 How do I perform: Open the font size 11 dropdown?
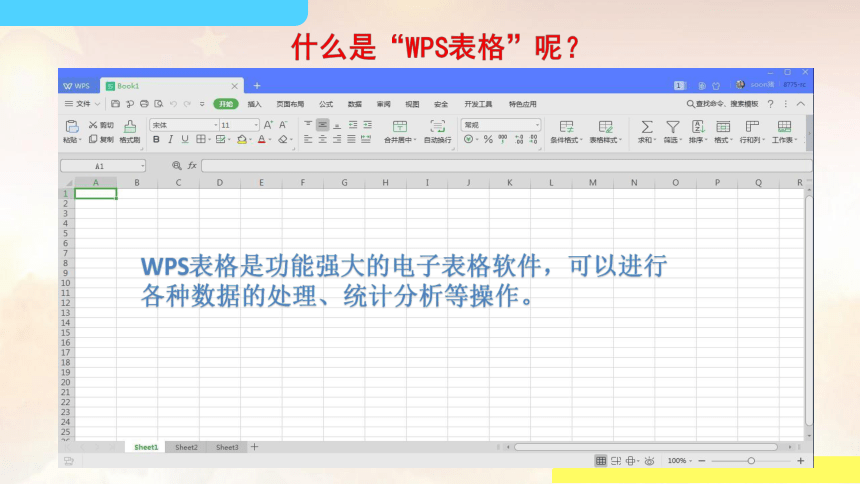coord(256,125)
